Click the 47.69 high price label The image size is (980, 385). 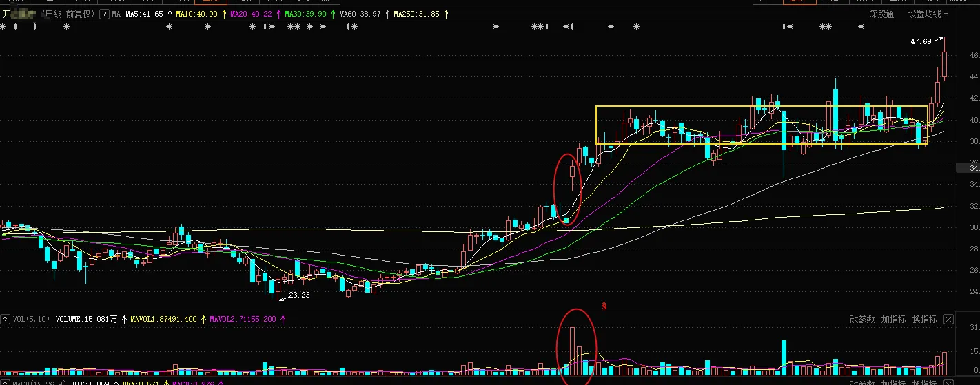pos(921,42)
